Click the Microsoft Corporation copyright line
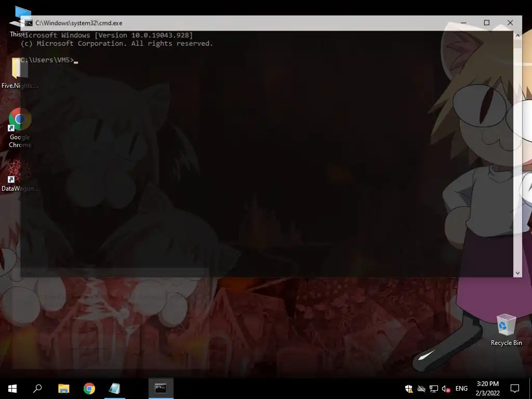The width and height of the screenshot is (532, 399). (x=117, y=44)
